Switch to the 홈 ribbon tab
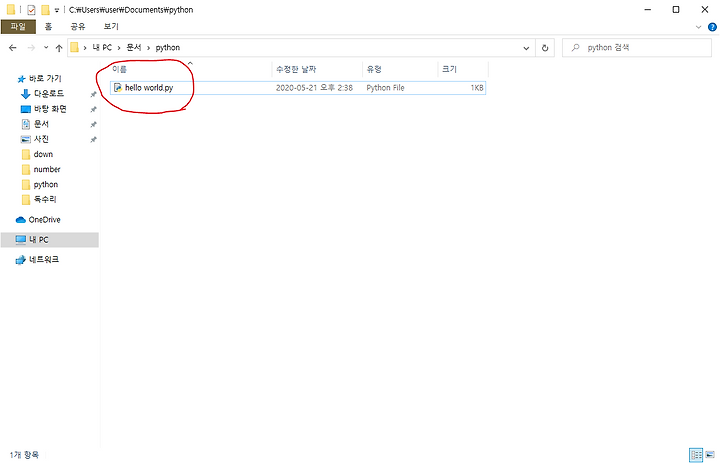Image resolution: width=720 pixels, height=463 pixels. click(x=48, y=27)
